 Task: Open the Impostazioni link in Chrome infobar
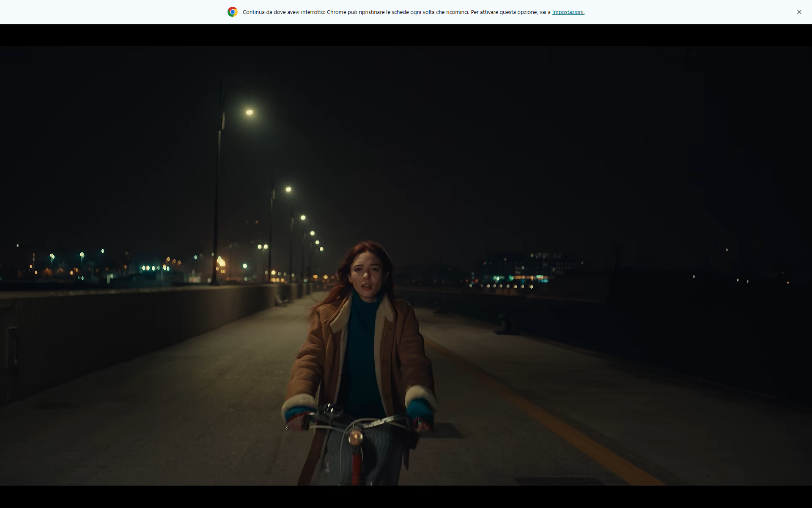tap(568, 12)
